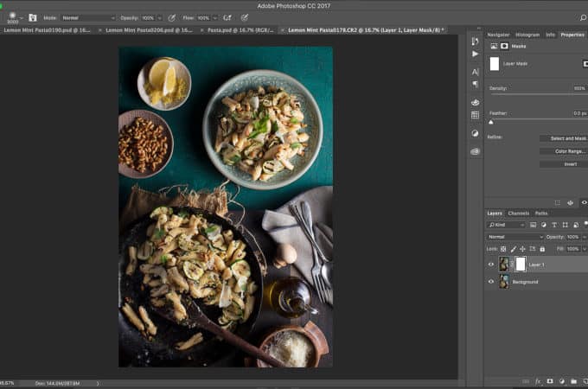The width and height of the screenshot is (588, 389).
Task: Close the Lemon Mint Pasta0178.CR2 tab
Action: point(283,30)
